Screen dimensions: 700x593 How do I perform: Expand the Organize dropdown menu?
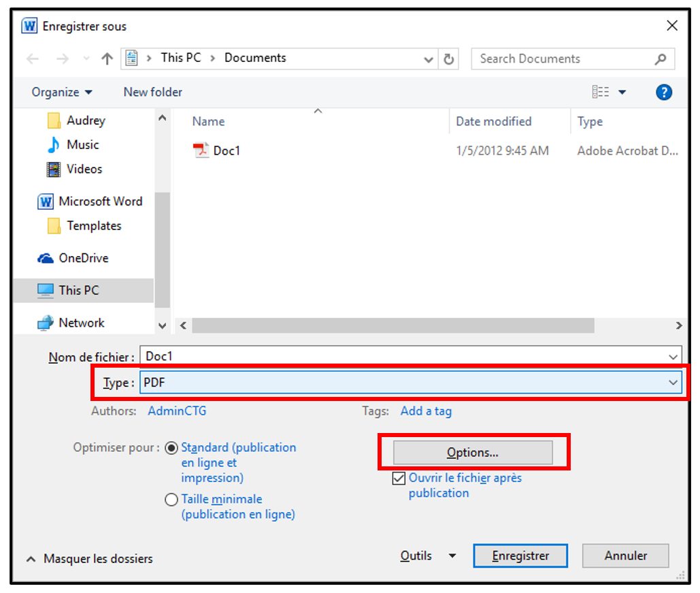62,93
